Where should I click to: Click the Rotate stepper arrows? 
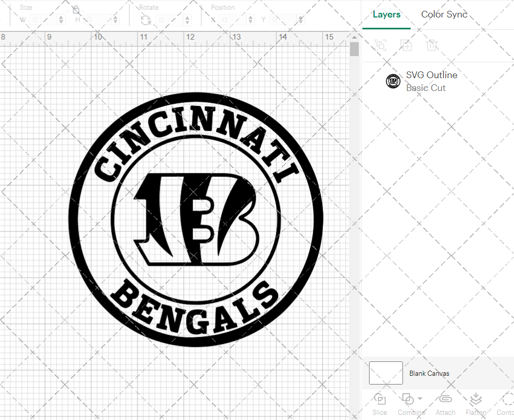tap(187, 21)
